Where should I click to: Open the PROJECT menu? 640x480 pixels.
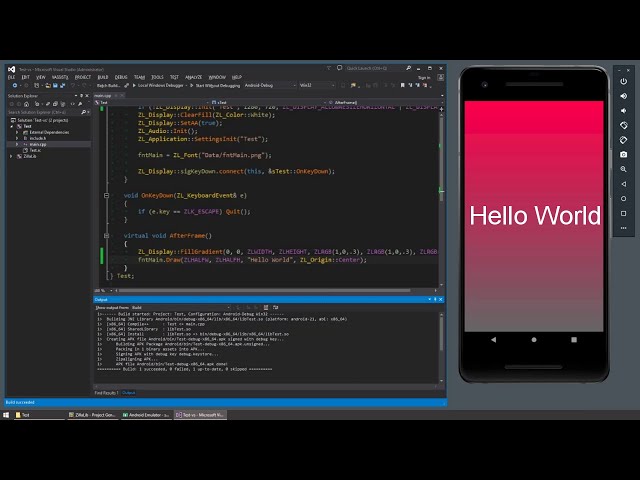click(82, 77)
